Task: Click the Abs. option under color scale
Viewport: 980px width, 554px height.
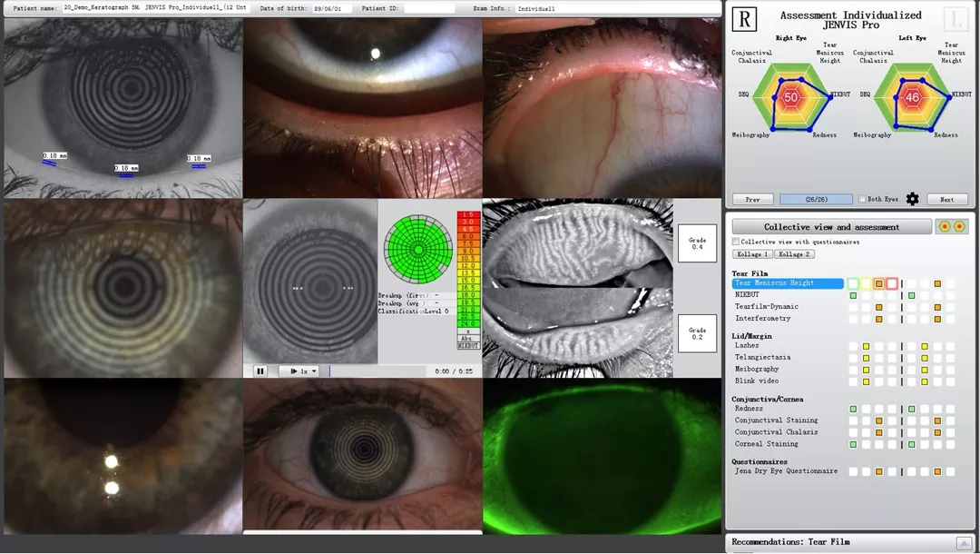Action: point(467,338)
